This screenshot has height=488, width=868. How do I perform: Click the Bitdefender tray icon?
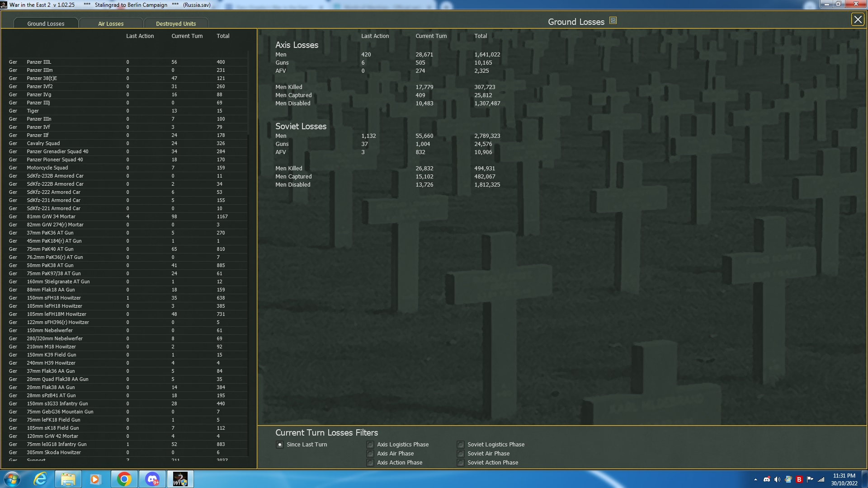799,479
